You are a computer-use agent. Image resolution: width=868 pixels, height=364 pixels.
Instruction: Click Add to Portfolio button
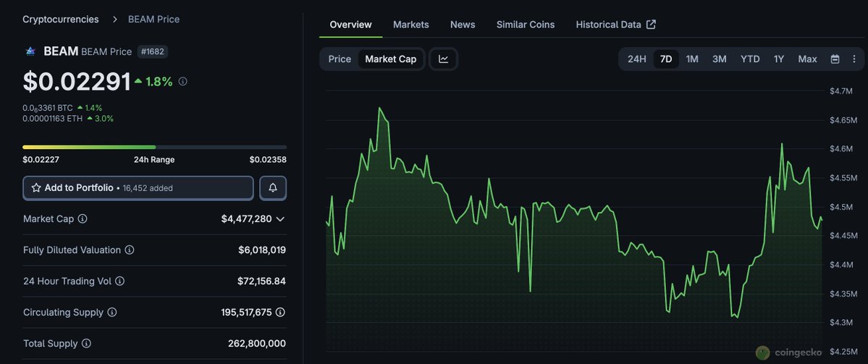coord(138,188)
